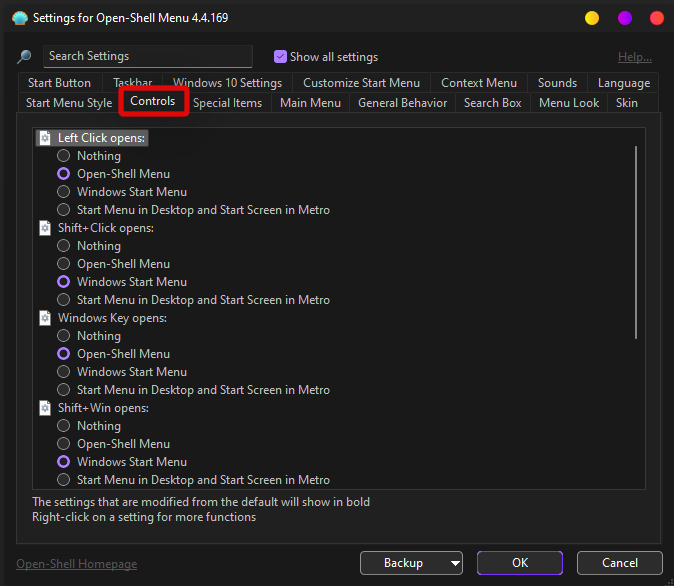Click the magnifier search icon
Screen dimensions: 674x586
[25, 57]
